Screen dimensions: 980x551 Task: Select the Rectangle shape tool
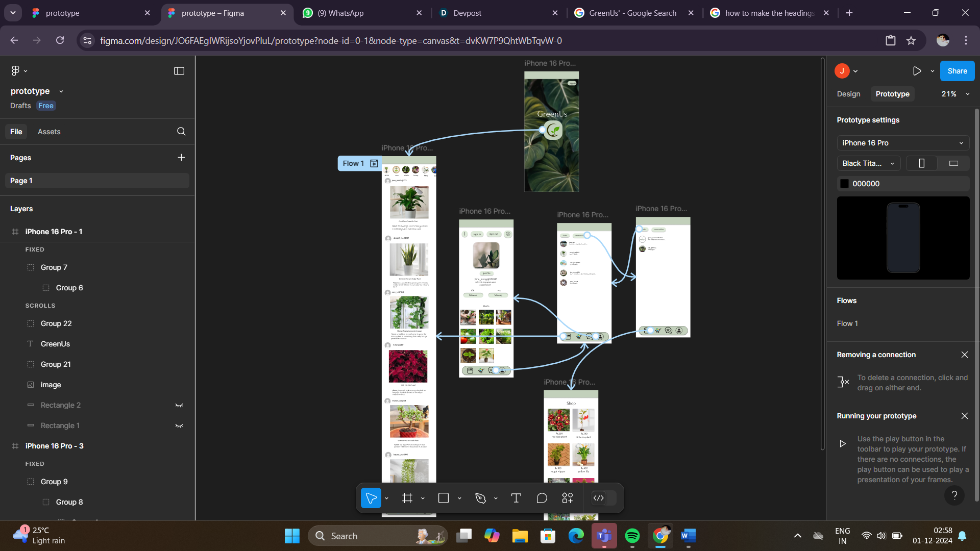coord(444,498)
